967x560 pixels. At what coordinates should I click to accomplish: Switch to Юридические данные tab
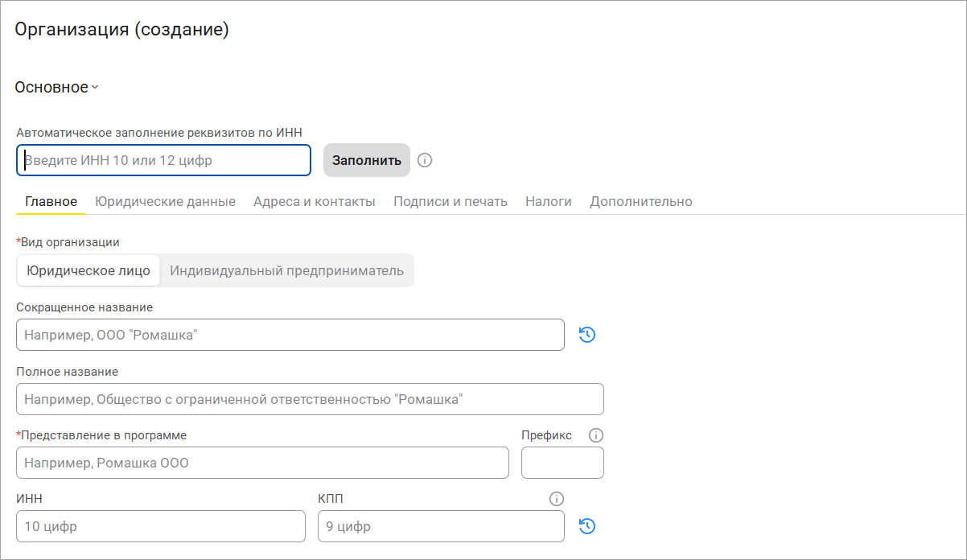point(165,201)
